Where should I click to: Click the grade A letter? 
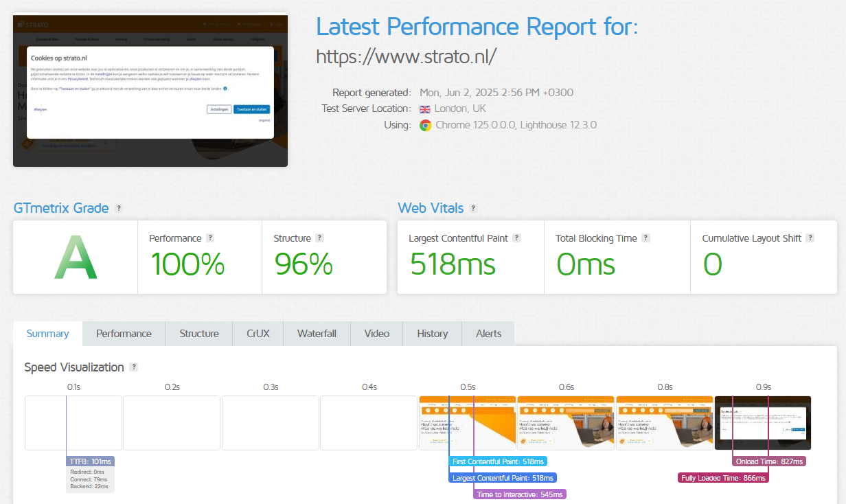76,257
